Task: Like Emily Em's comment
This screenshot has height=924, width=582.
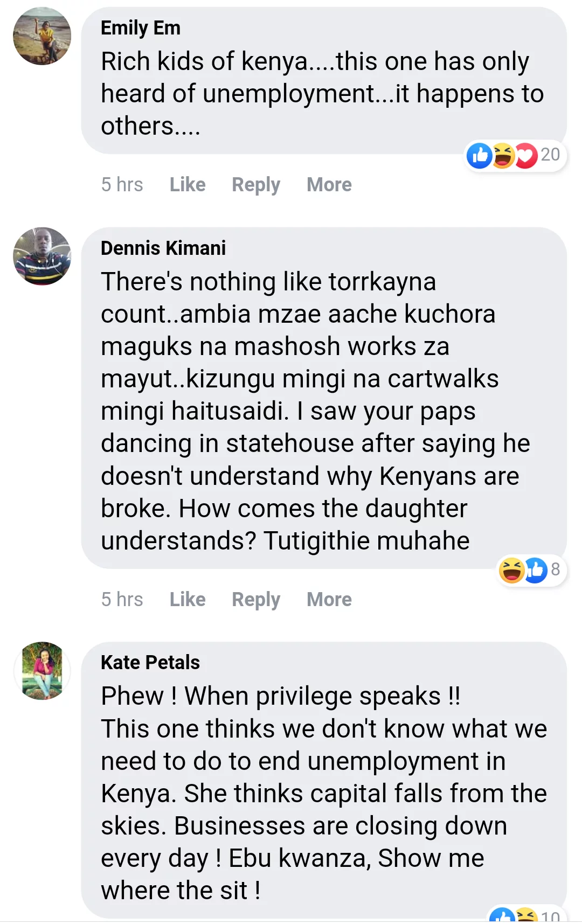Action: [x=188, y=185]
